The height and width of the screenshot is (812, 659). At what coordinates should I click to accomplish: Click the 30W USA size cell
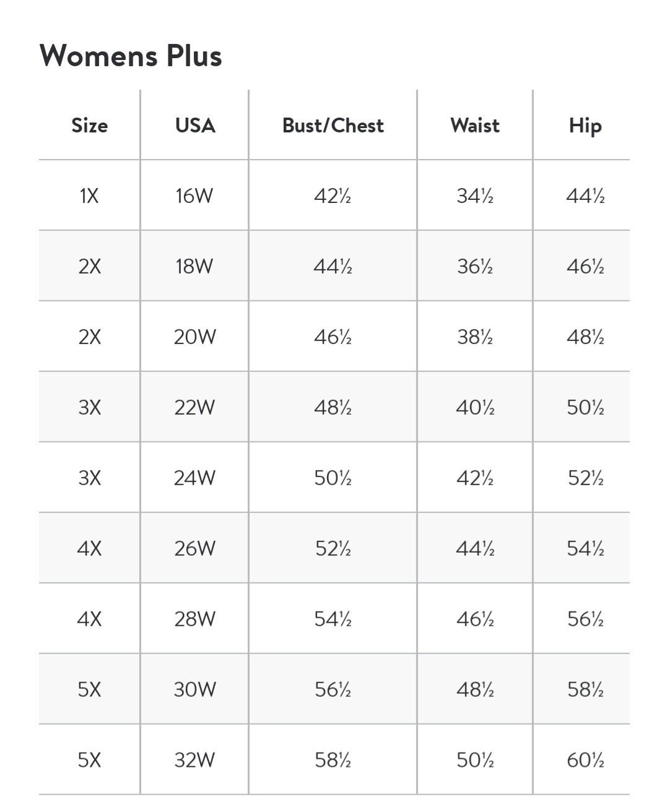(x=195, y=690)
